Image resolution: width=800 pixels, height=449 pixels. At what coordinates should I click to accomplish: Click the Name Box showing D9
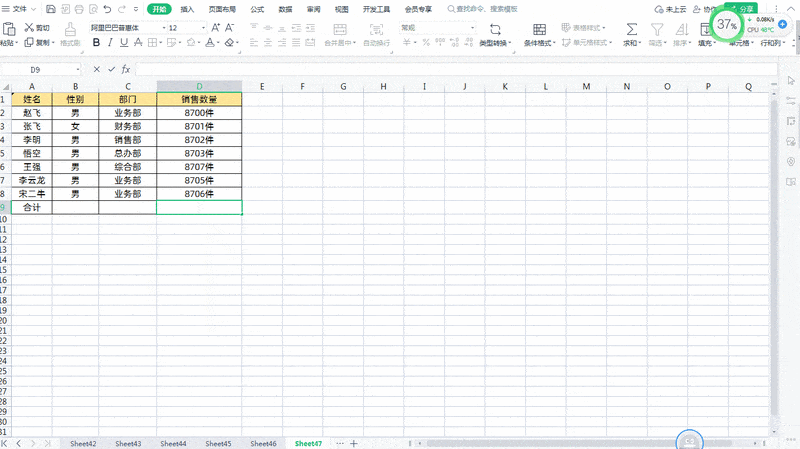[x=40, y=70]
